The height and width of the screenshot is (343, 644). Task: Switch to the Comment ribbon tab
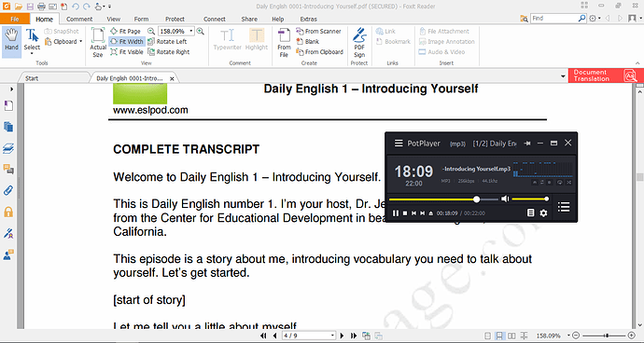pyautogui.click(x=79, y=19)
